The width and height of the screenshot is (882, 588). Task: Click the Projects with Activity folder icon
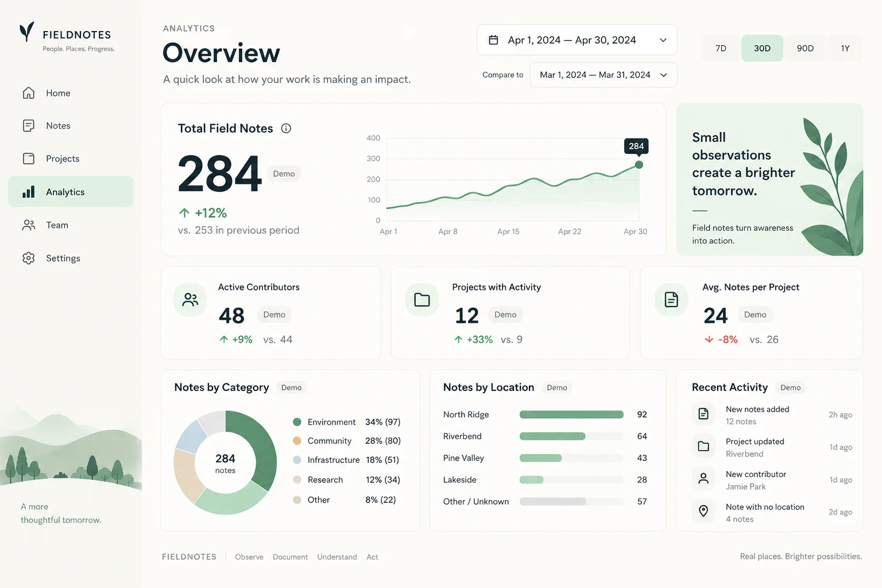[422, 300]
